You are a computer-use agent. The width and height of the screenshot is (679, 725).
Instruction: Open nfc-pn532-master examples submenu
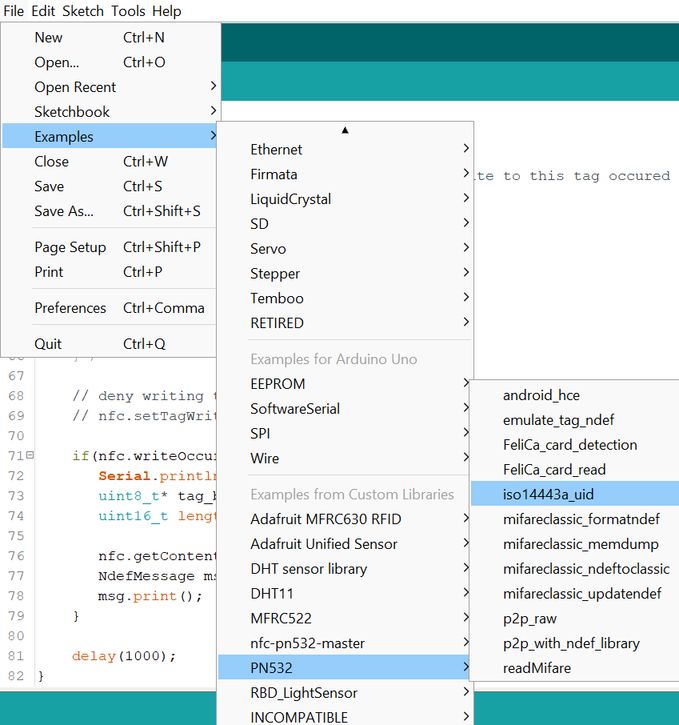(345, 643)
